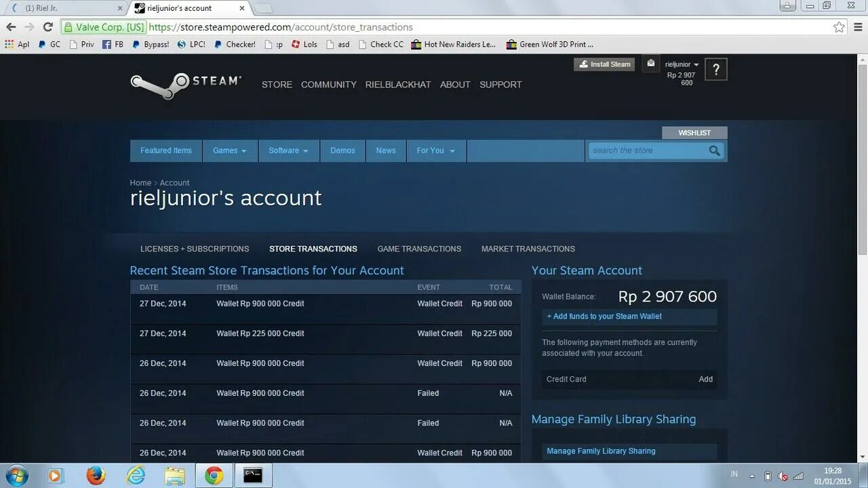Open the command prompt taskbar icon
This screenshot has width=868, height=488.
pyautogui.click(x=253, y=475)
